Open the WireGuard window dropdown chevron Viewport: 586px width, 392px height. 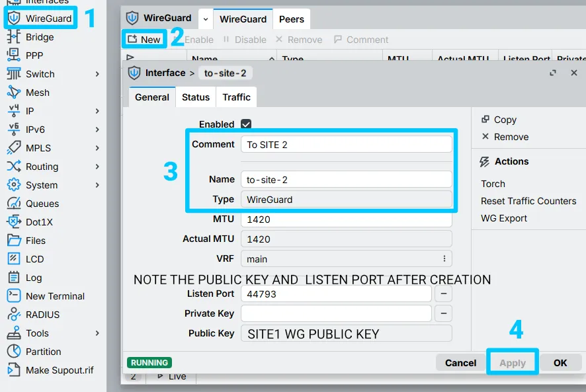206,19
